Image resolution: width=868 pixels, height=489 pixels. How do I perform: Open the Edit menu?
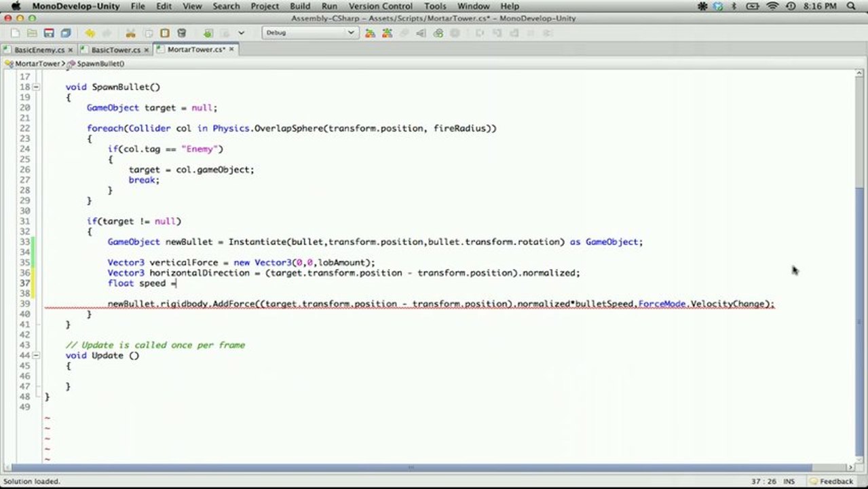coord(164,6)
